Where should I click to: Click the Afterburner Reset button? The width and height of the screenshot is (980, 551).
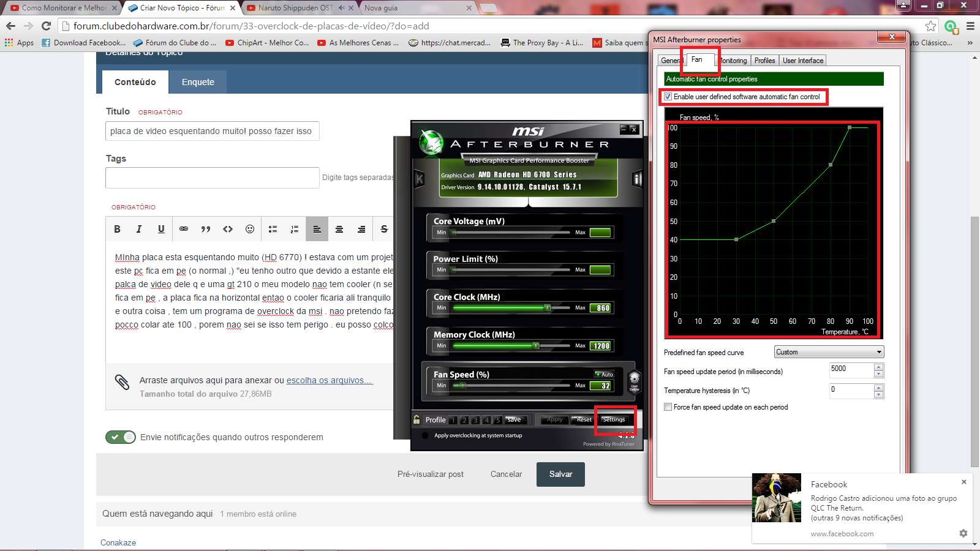tap(583, 419)
